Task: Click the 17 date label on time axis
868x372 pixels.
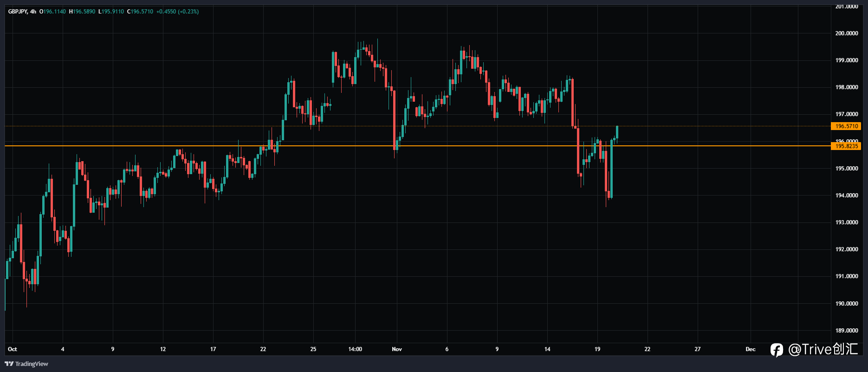Action: tap(213, 349)
